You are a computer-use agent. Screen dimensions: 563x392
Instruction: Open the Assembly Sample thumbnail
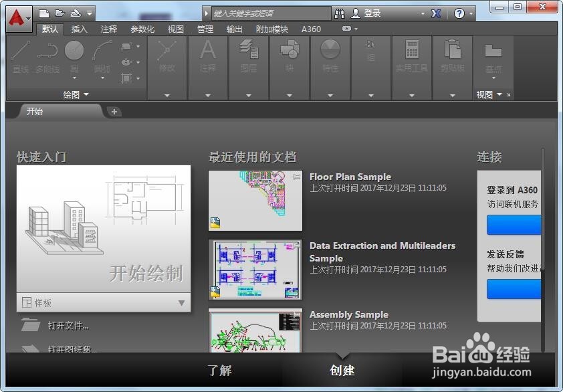point(255,330)
